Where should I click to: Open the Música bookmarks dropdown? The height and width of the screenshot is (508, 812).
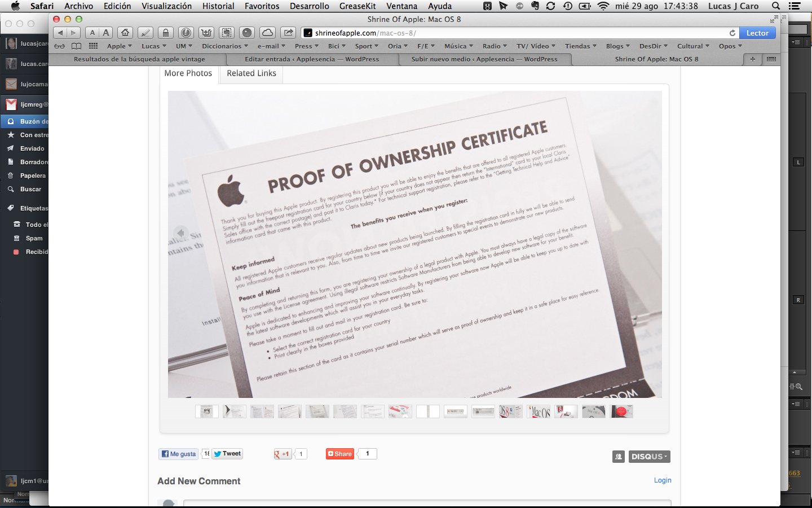pos(458,46)
